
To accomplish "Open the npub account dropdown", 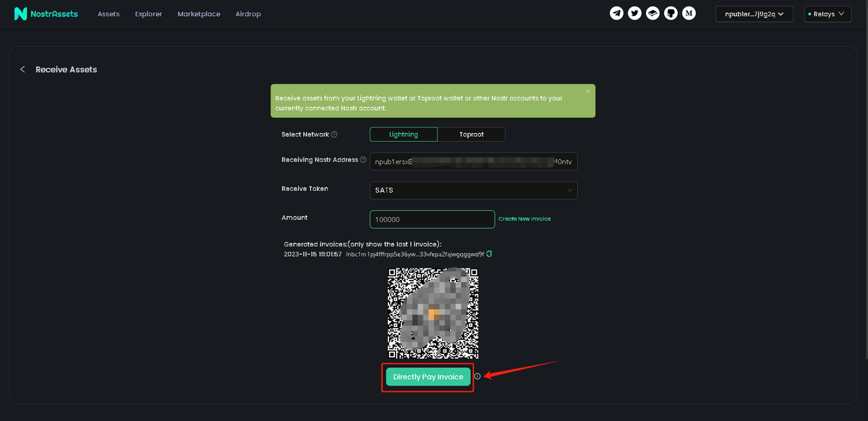I will coord(754,14).
